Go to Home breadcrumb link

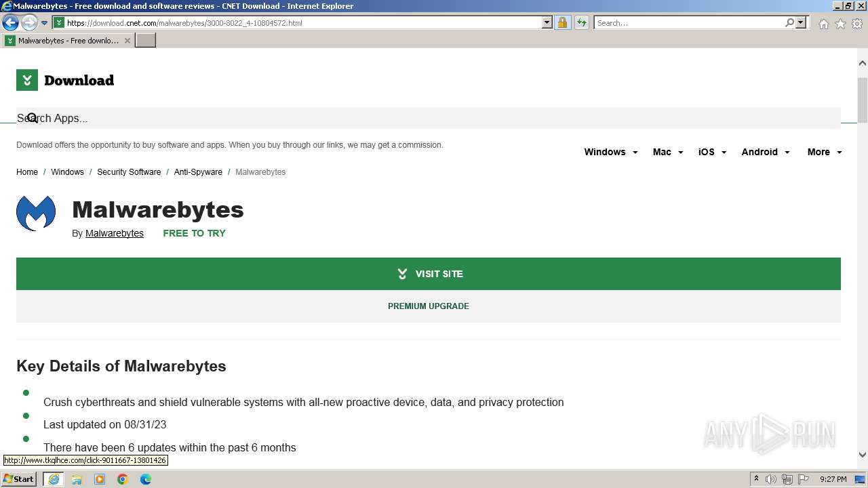[x=27, y=172]
